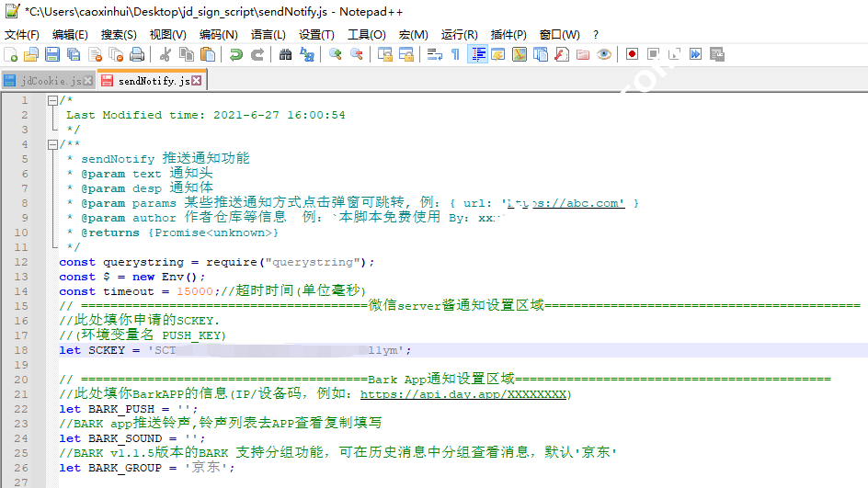Open 运行(R) menu
868x488 pixels.
pyautogui.click(x=460, y=35)
